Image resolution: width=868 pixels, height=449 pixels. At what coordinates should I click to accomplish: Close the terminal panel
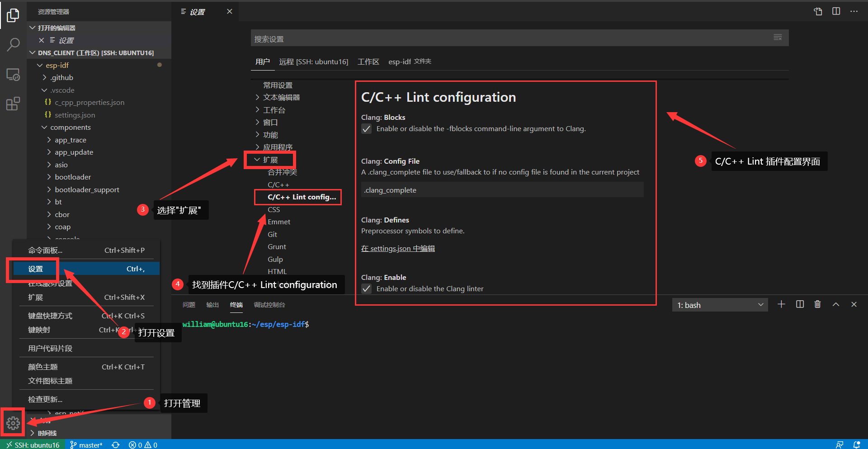pos(854,304)
